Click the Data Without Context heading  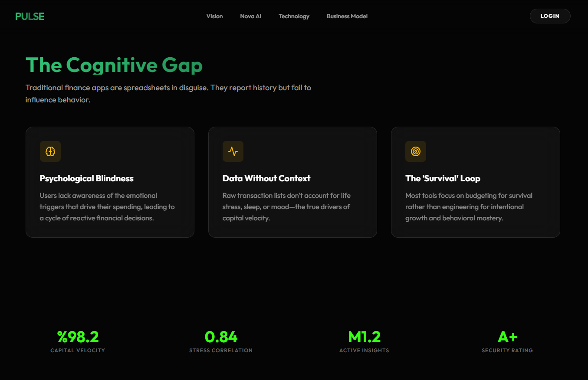pos(266,178)
